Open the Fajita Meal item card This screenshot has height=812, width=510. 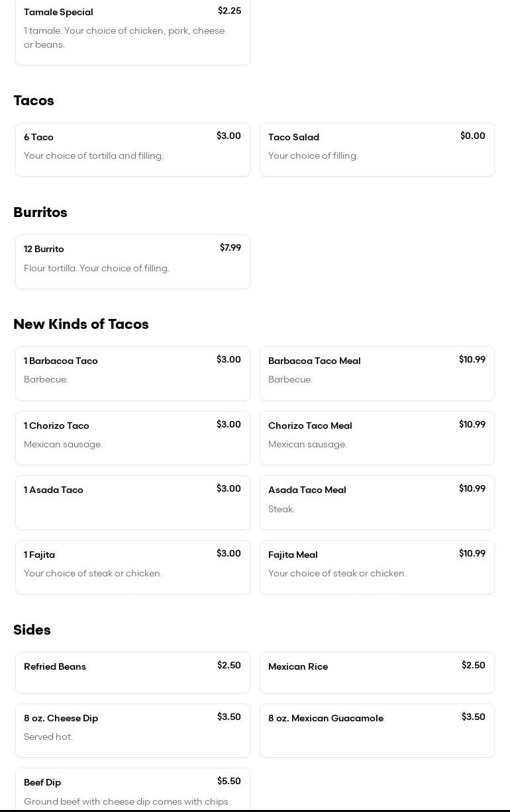377,567
